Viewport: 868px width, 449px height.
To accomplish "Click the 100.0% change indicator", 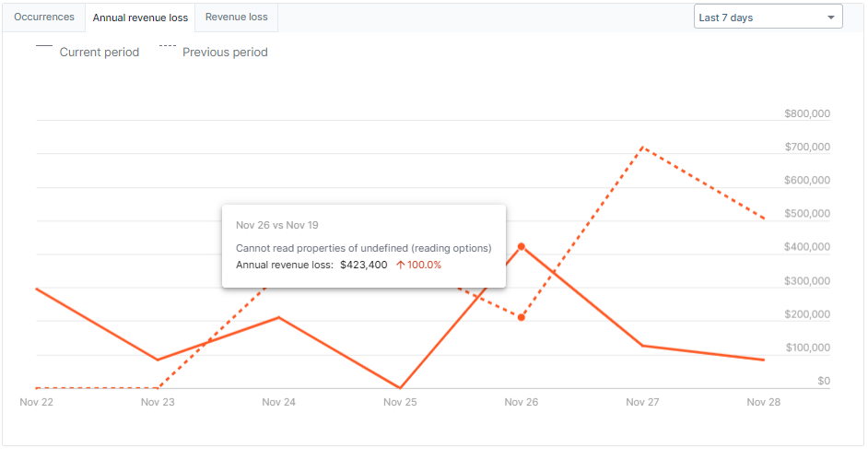I will coord(425,265).
